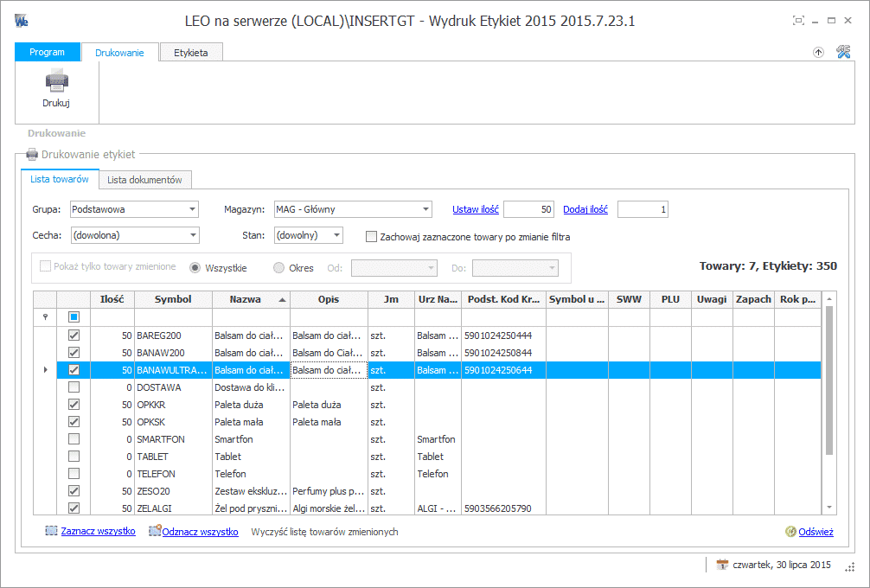The image size is (870, 588).
Task: Click the full screen icon in the title bar
Action: coord(798,21)
